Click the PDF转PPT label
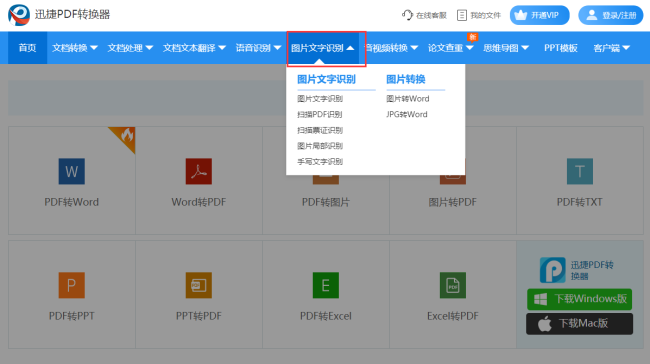 (72, 316)
